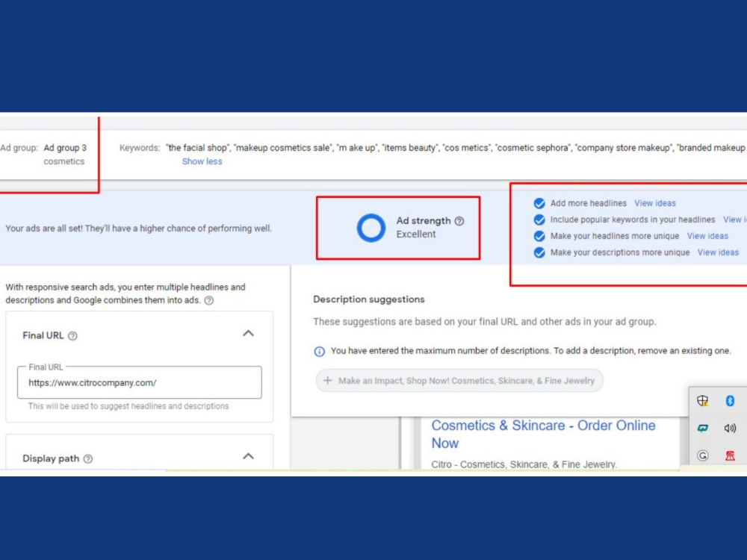
Task: Click the Excellent ad strength rating
Action: pos(416,234)
